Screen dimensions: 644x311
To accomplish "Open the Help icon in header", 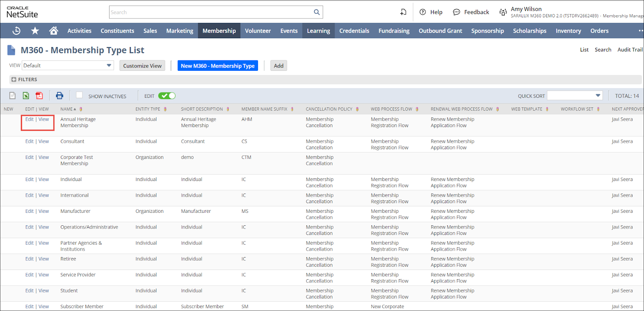I will (423, 12).
